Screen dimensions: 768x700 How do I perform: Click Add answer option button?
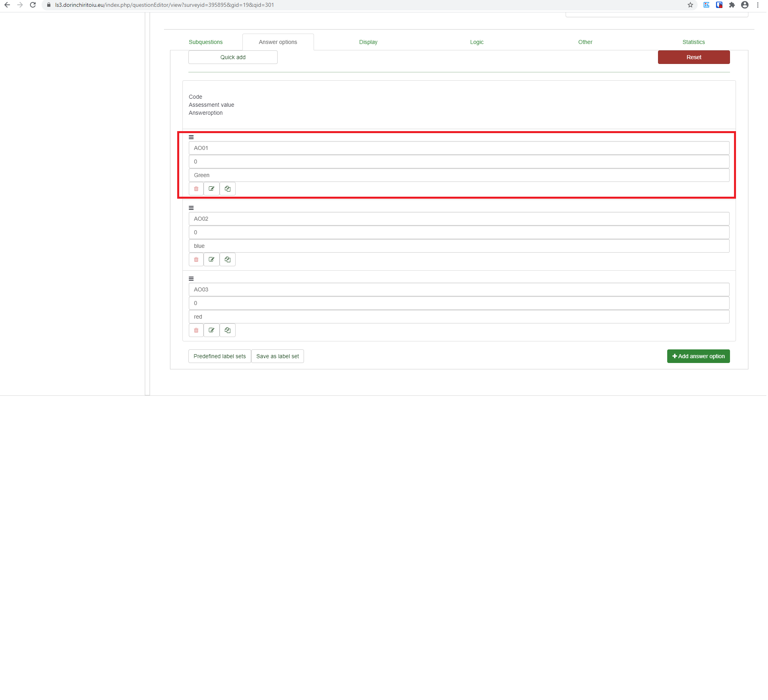[698, 356]
